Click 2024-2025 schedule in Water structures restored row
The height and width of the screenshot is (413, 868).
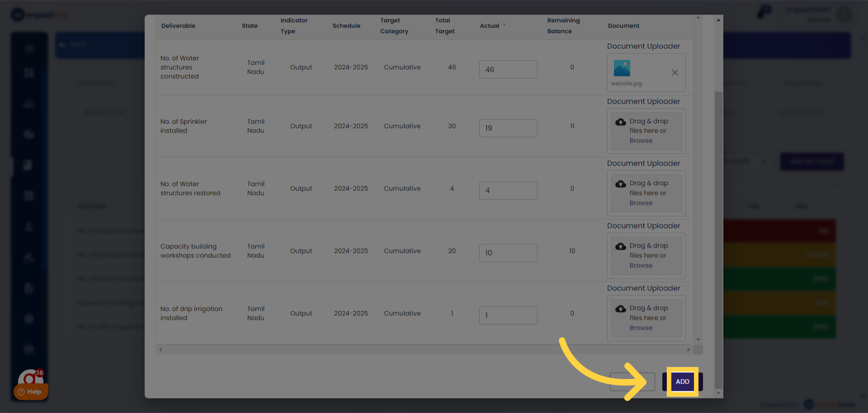351,189
